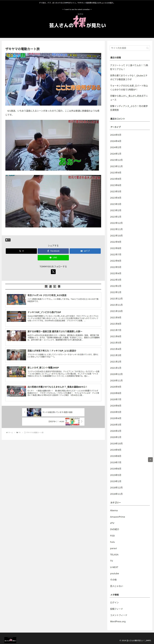
Task: Open recent post 世界の果てまでイッテQ
Action: coord(129,77)
